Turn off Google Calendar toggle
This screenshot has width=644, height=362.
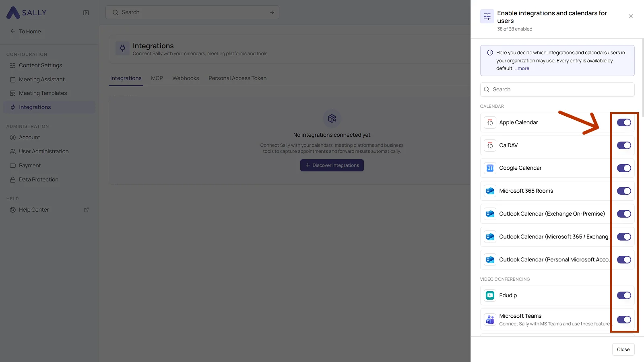[x=624, y=168]
